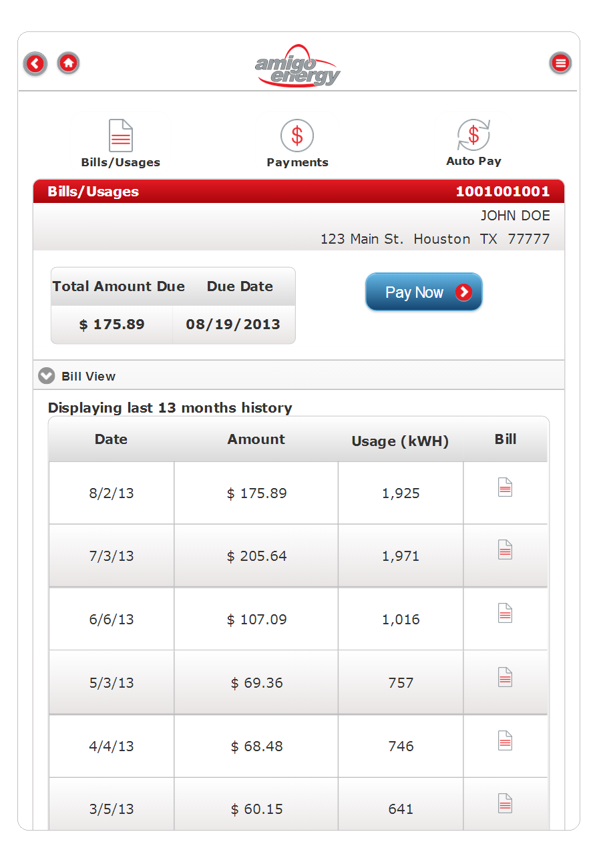Switch to the Bills/Usages tab
The image size is (599, 868).
[121, 144]
